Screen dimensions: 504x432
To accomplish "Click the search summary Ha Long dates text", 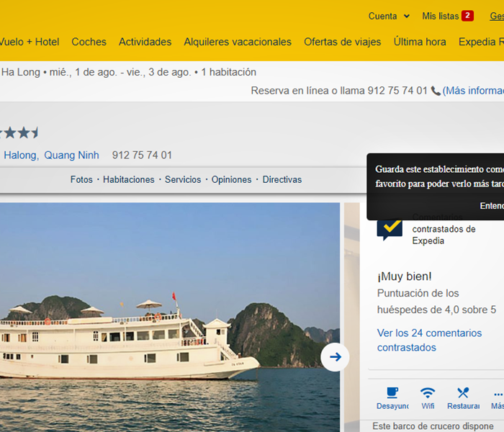I will coord(129,72).
